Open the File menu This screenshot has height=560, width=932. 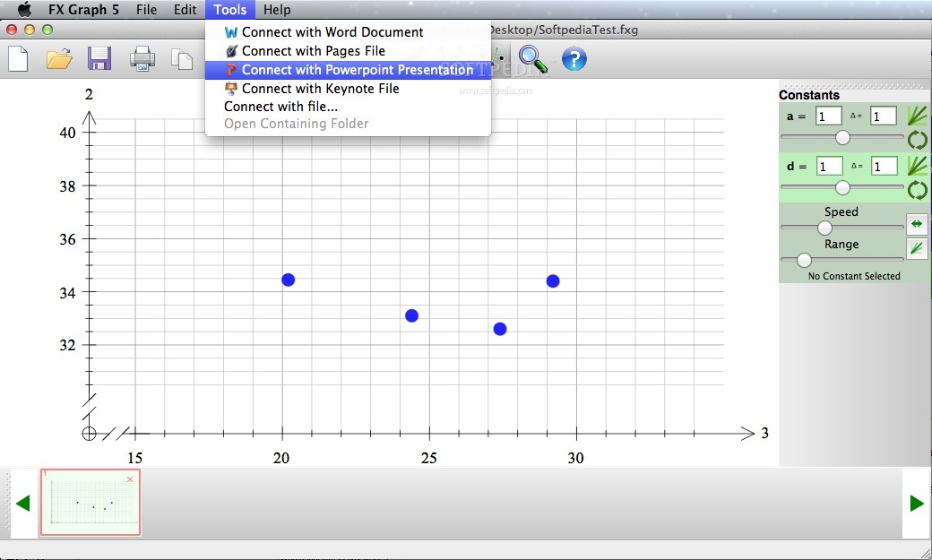pyautogui.click(x=146, y=10)
